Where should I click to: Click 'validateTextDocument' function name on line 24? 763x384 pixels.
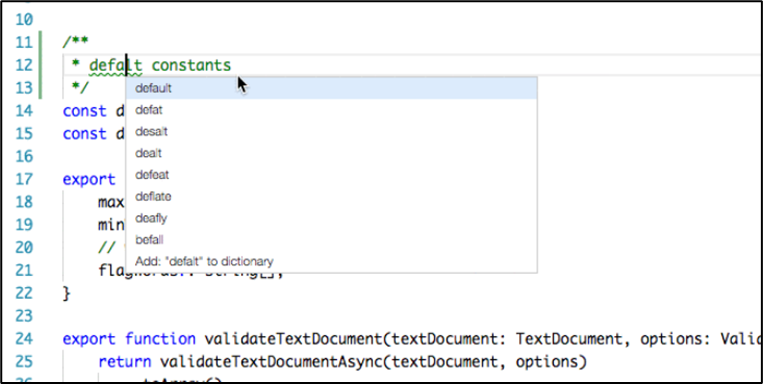[293, 339]
